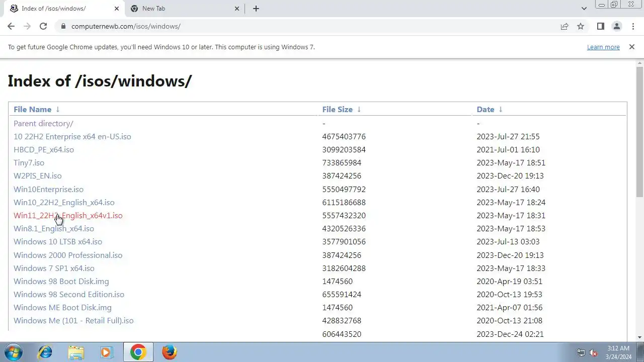Go back using the browser back arrow

click(x=11, y=26)
